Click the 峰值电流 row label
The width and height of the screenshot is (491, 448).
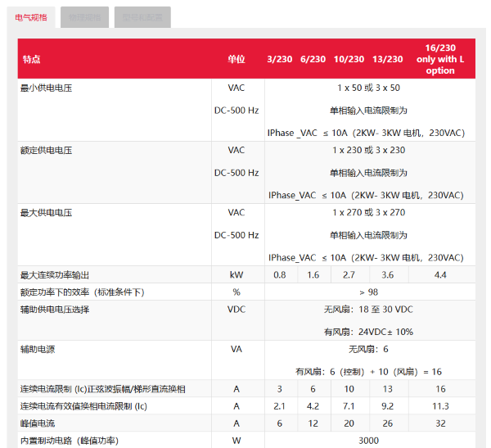[x=38, y=423]
